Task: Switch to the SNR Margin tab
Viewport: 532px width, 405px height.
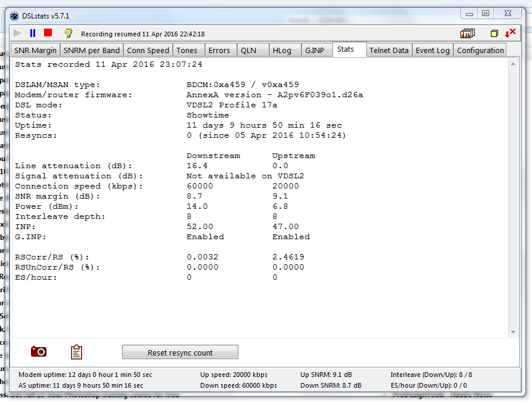Action: click(35, 51)
